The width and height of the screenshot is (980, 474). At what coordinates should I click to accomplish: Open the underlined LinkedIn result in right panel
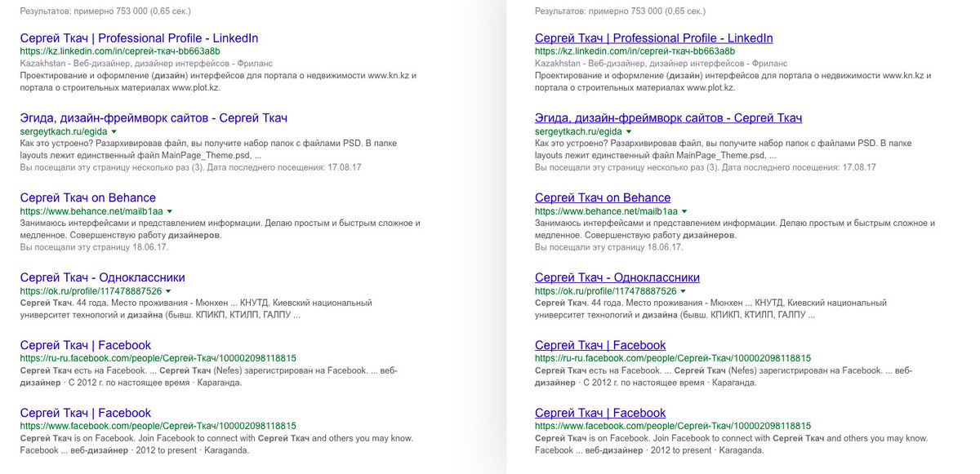tap(653, 38)
